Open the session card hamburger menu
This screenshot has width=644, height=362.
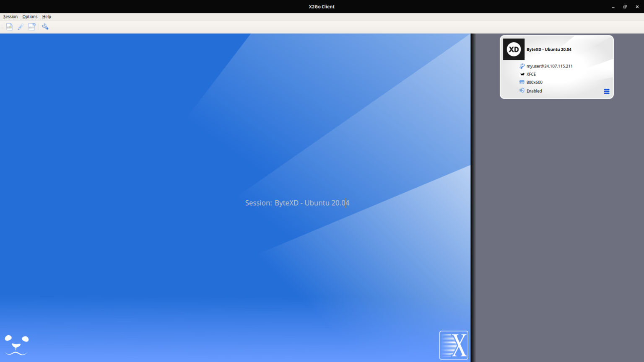(607, 91)
